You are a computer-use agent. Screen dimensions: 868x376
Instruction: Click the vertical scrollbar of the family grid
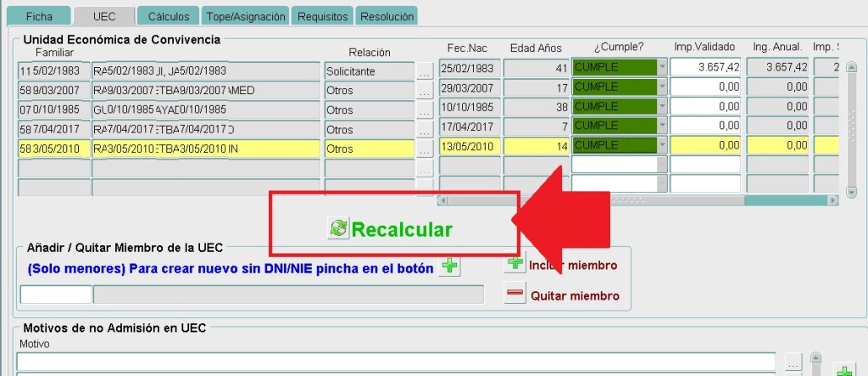click(x=852, y=127)
